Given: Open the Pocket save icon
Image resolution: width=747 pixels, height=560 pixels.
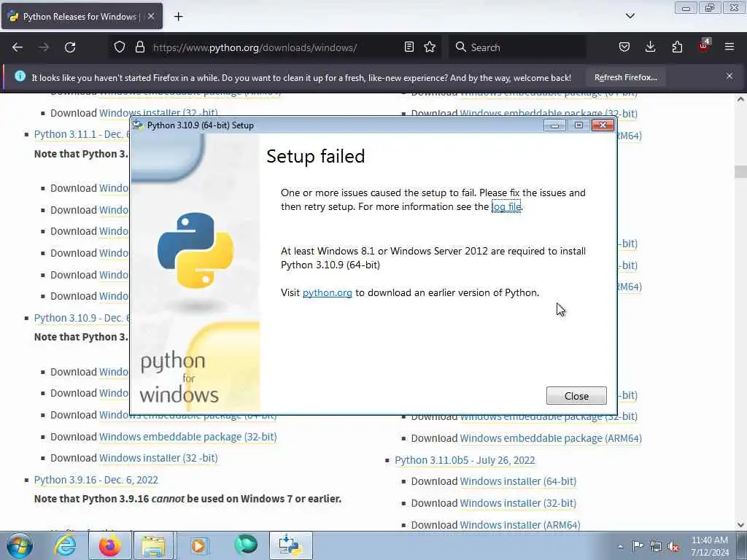Looking at the screenshot, I should pyautogui.click(x=624, y=47).
